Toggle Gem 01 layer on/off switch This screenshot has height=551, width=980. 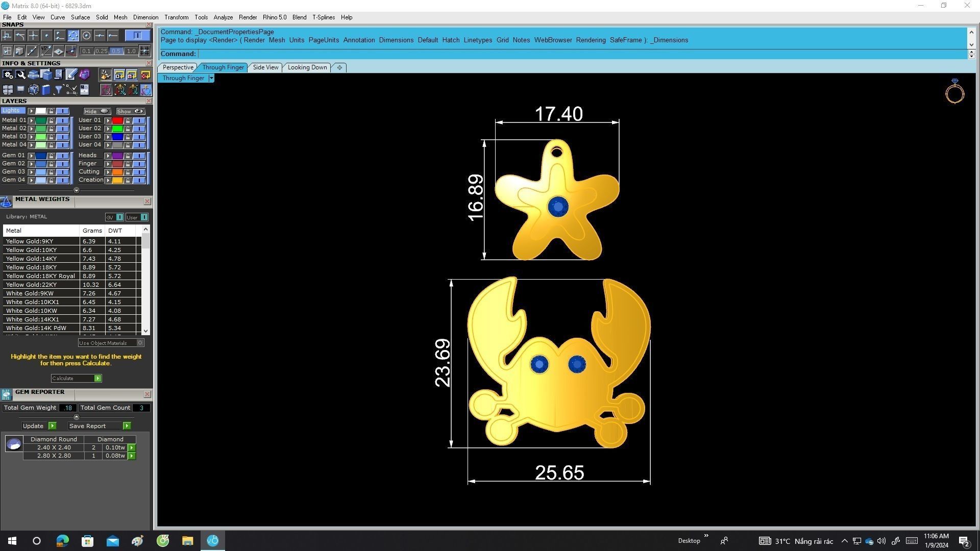(62, 156)
